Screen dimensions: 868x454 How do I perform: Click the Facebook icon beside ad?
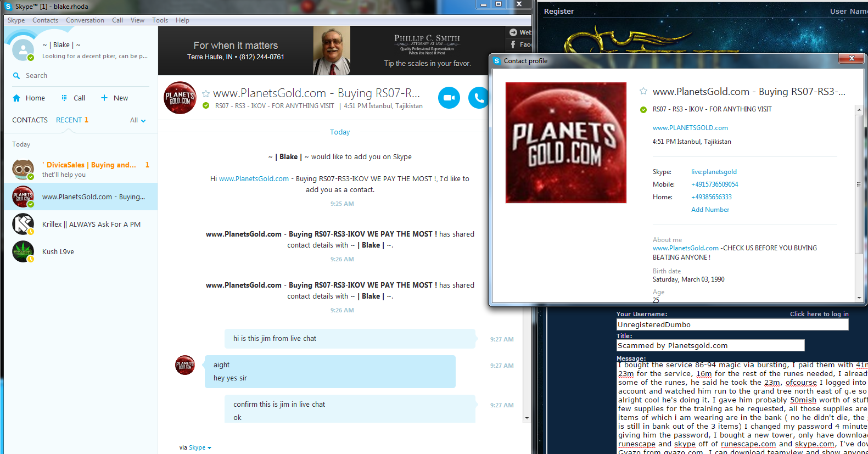point(513,44)
